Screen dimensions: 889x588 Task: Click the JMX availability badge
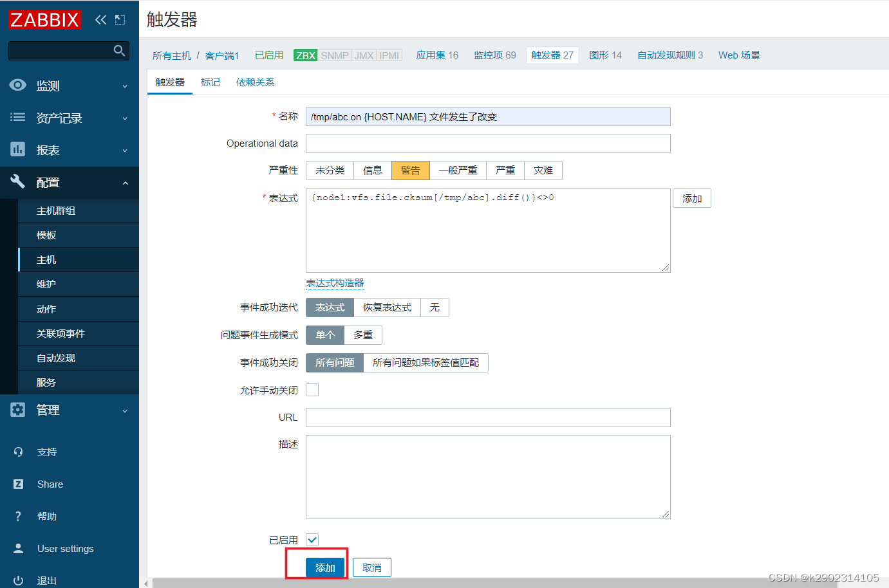click(364, 55)
